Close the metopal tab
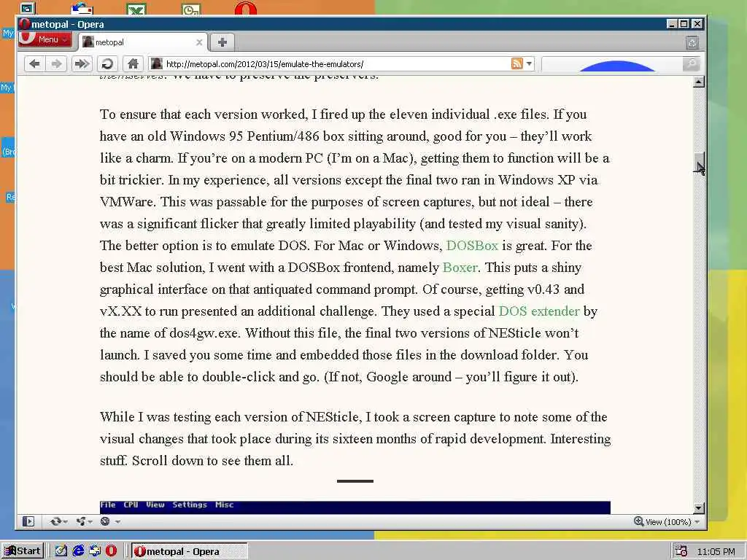 point(199,42)
